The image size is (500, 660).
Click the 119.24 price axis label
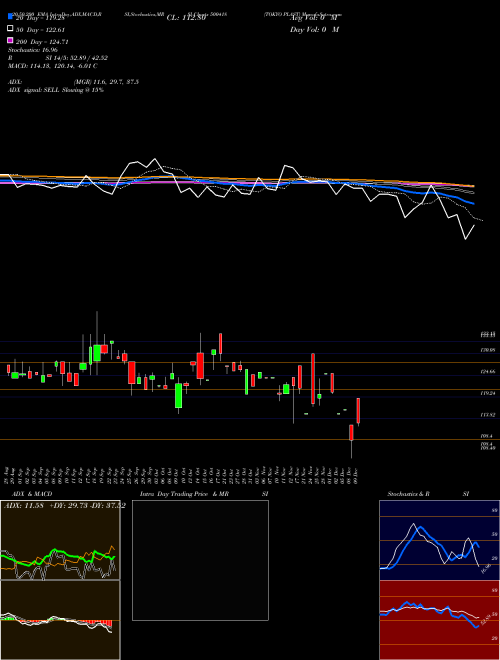[488, 393]
